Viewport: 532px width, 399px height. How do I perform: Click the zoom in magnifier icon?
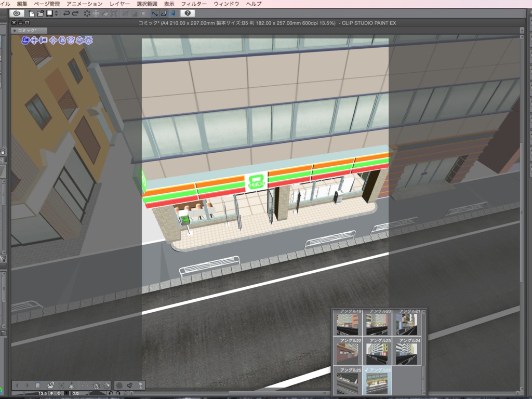59,393
